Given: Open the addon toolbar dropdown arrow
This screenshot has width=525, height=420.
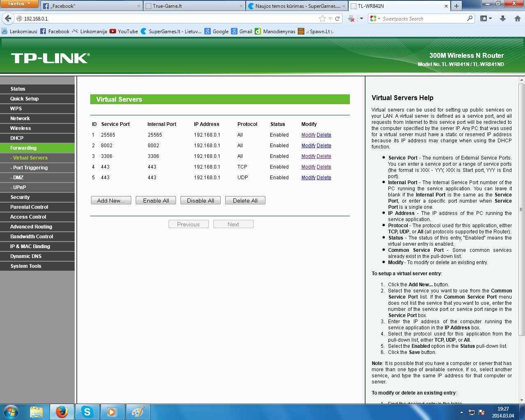Looking at the screenshot, I should pyautogui.click(x=361, y=18).
